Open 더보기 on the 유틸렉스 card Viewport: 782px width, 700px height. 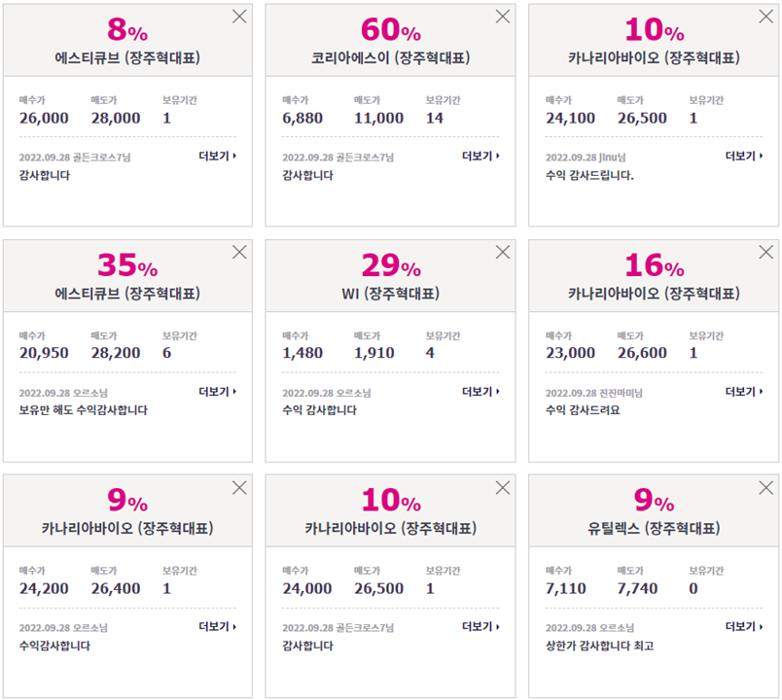(744, 626)
